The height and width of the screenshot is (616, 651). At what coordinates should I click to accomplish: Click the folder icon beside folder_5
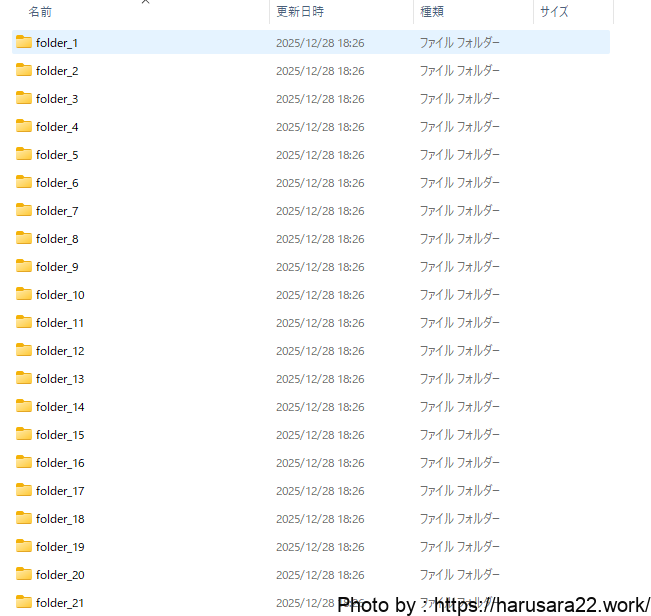[x=24, y=154]
